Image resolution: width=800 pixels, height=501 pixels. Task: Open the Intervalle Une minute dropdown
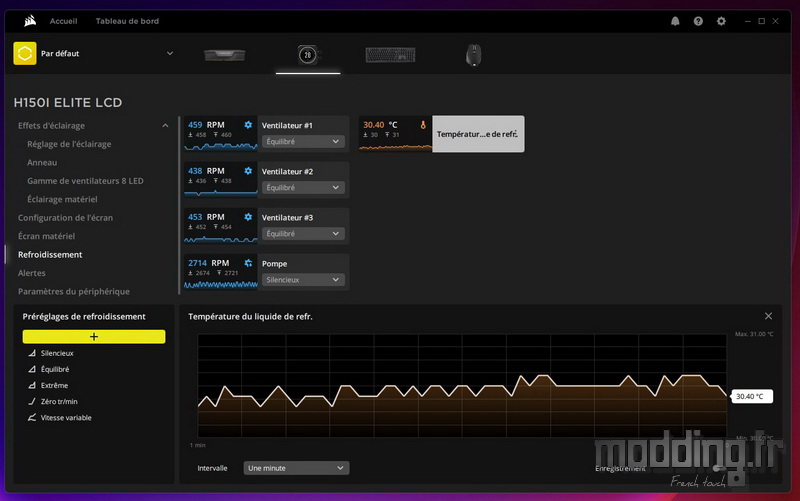[296, 468]
